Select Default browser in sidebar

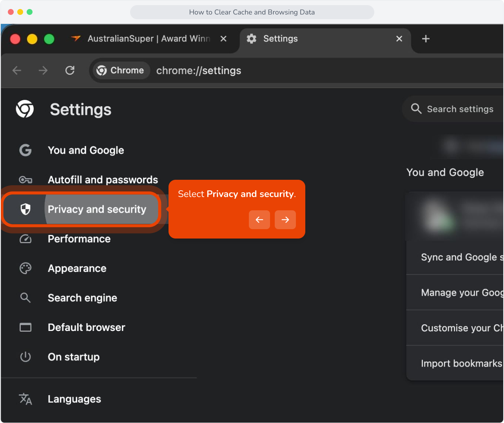(86, 327)
